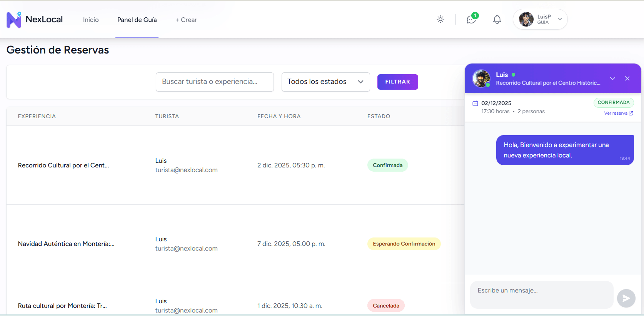Toggle the light/dark theme sun icon
The image size is (644, 316).
440,19
